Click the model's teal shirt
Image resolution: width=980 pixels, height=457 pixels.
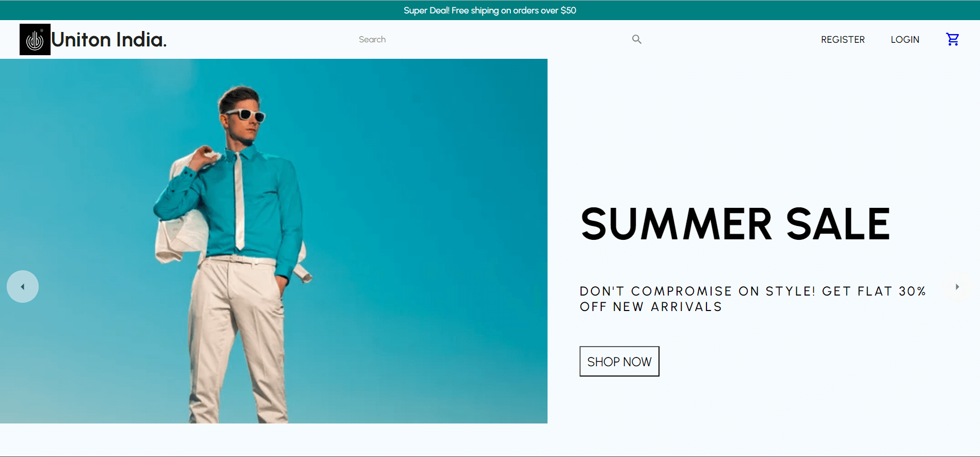pyautogui.click(x=232, y=206)
